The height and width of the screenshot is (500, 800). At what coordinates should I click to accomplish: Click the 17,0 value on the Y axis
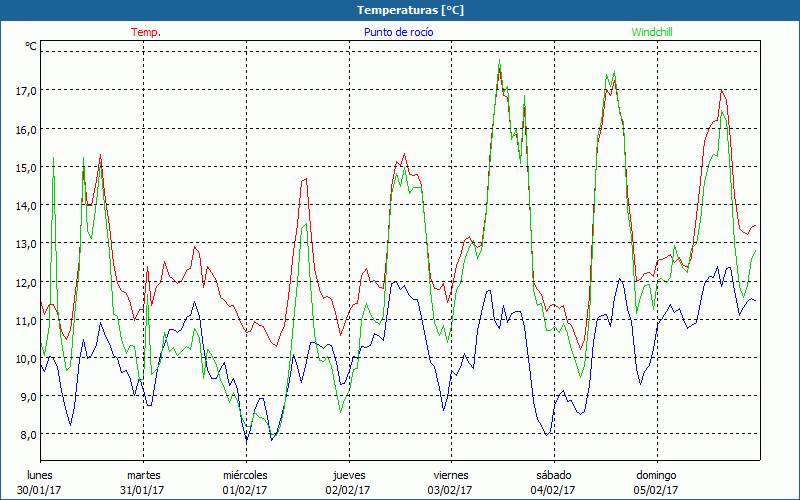point(24,90)
